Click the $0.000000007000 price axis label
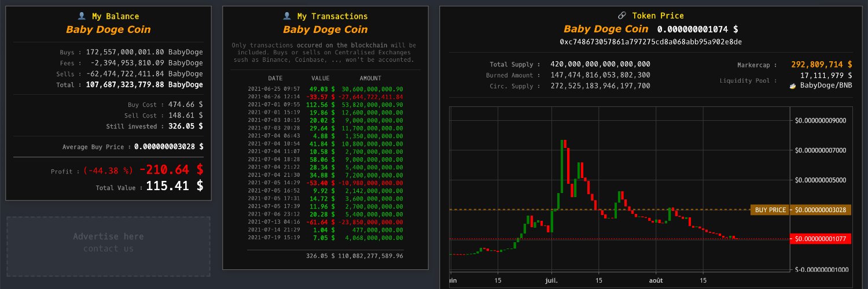 [x=821, y=150]
